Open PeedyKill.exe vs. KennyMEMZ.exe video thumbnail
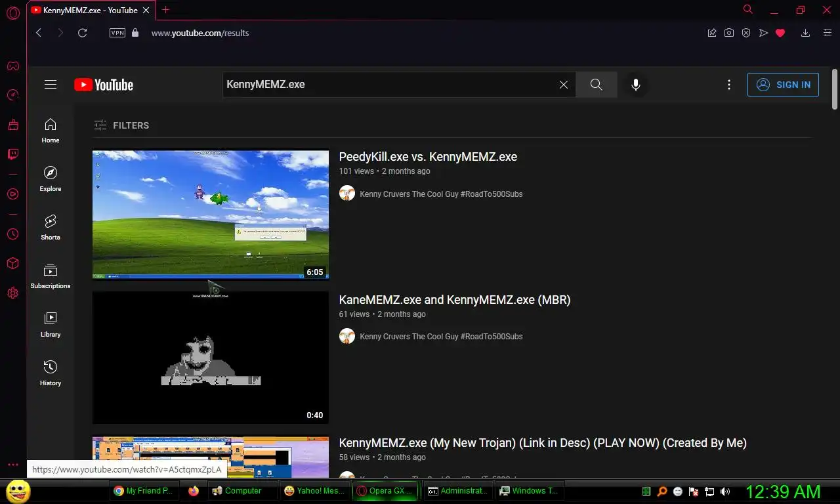This screenshot has width=840, height=504. [x=211, y=215]
